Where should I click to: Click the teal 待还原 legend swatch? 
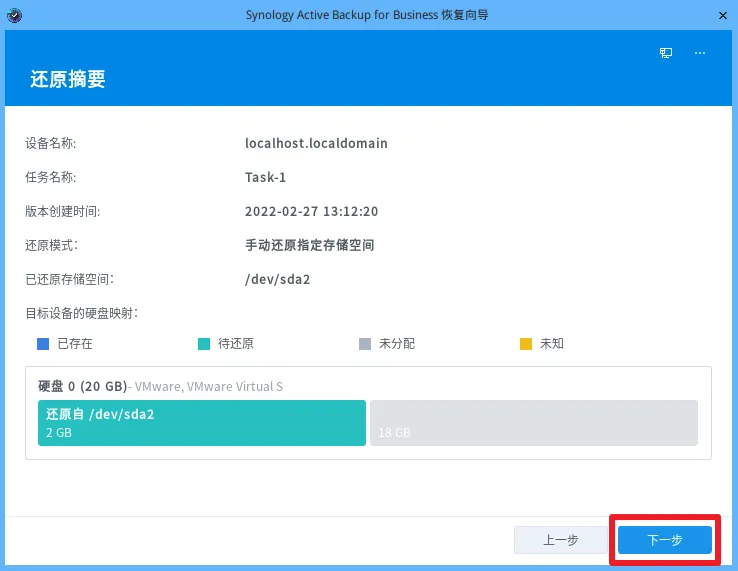204,344
